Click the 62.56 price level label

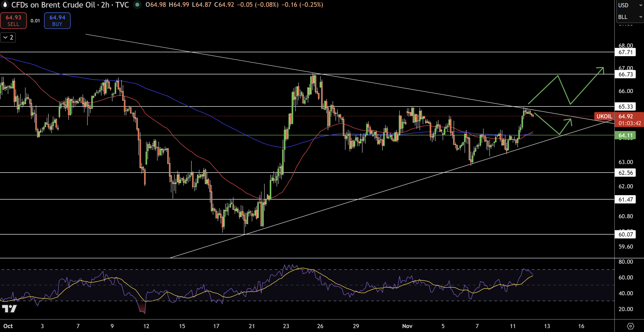625,173
